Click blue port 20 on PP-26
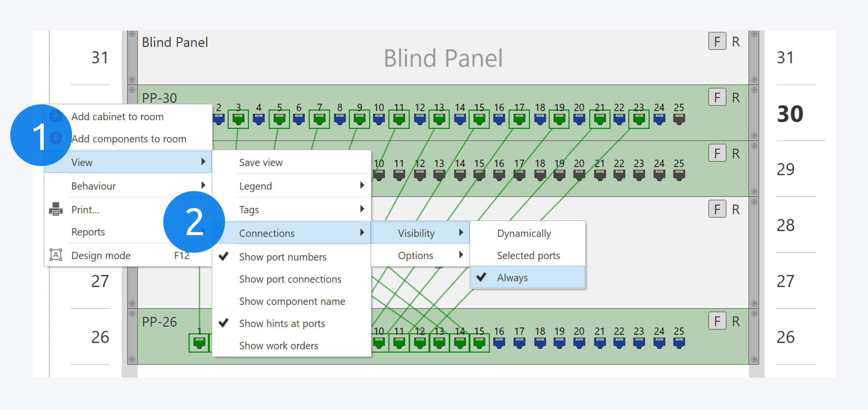This screenshot has height=410, width=868. click(x=579, y=343)
